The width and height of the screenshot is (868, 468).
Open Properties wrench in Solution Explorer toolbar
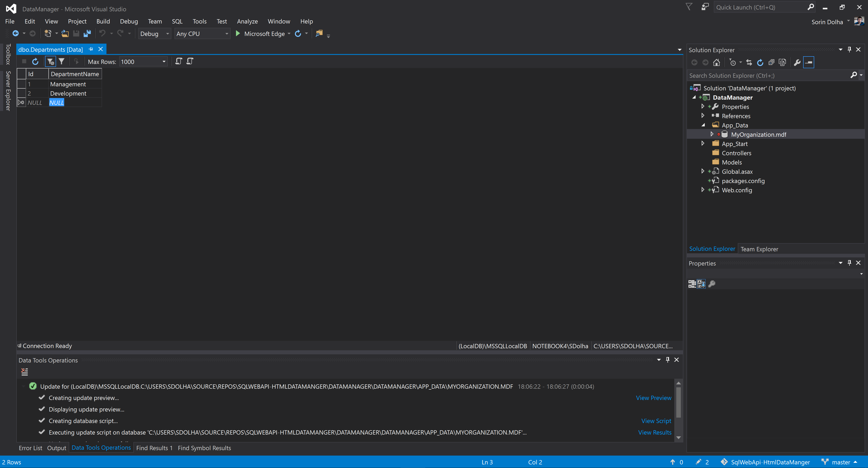point(797,63)
